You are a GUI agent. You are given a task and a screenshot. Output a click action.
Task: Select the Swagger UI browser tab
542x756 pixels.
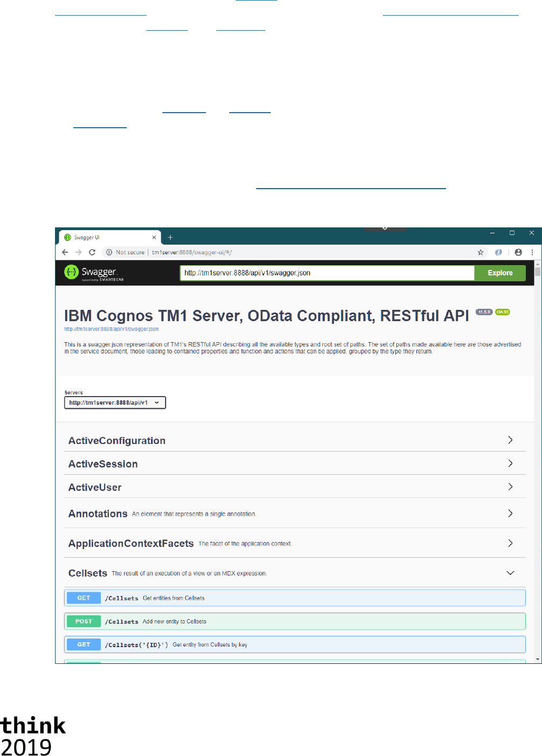click(110, 237)
